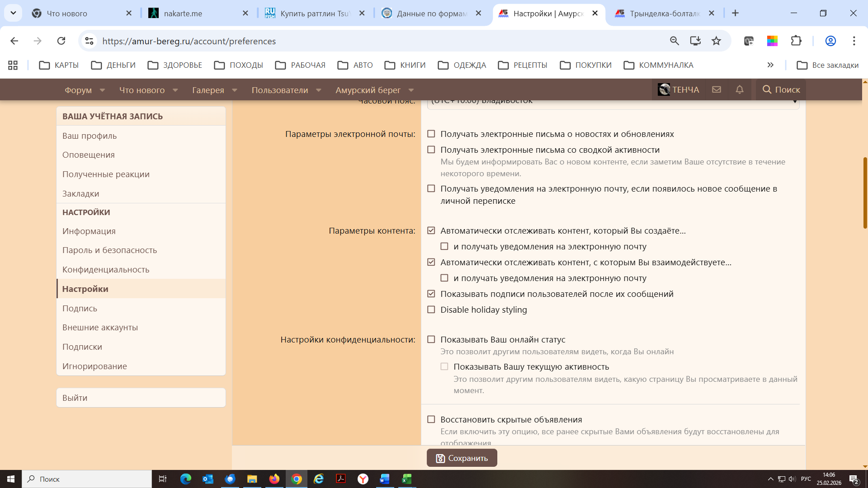868x488 pixels.
Task: Open the notifications bell icon
Action: coord(740,89)
